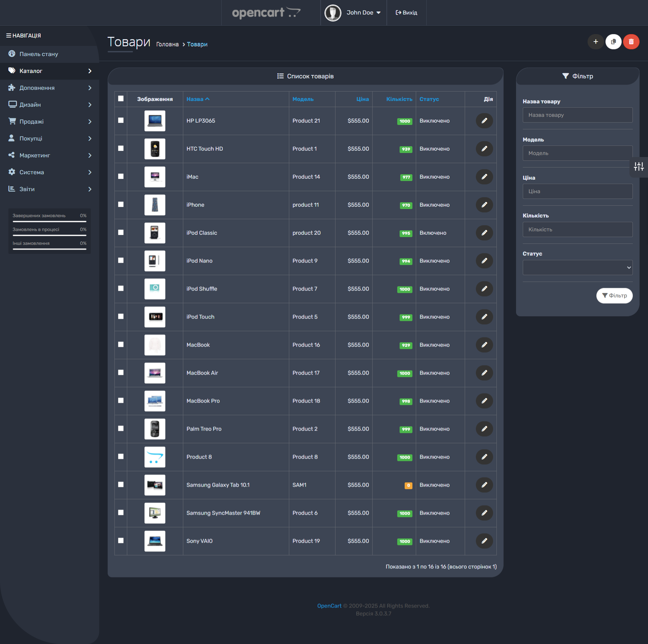Edit the Sony VAIO product
Viewport: 648px width, 644px height.
pos(484,541)
